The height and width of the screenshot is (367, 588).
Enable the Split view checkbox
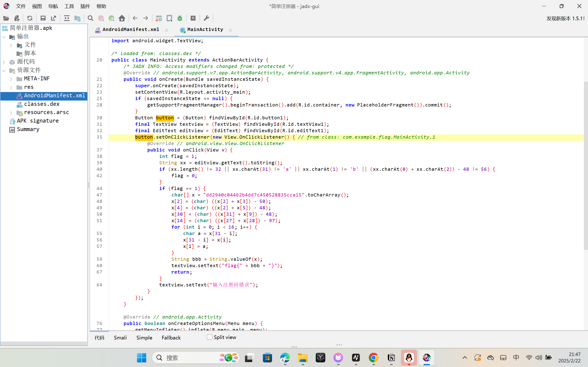click(x=210, y=337)
